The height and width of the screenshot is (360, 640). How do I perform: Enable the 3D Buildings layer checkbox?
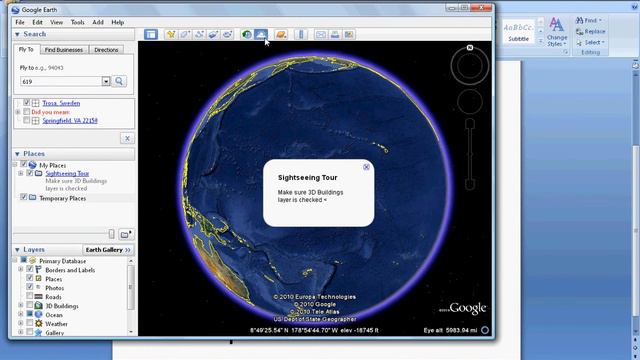(x=29, y=305)
